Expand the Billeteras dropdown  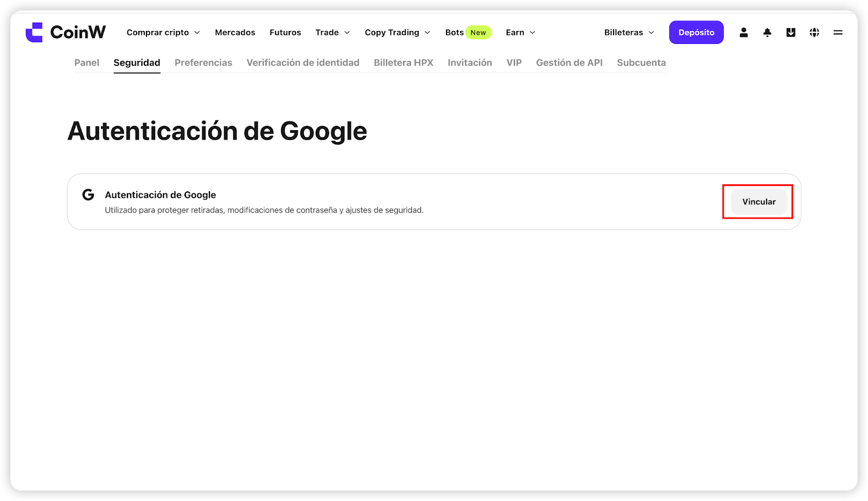[x=629, y=33]
